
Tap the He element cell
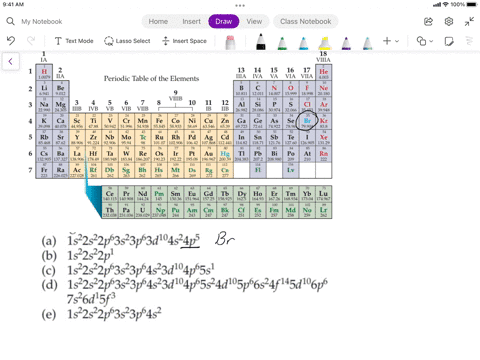tap(323, 72)
